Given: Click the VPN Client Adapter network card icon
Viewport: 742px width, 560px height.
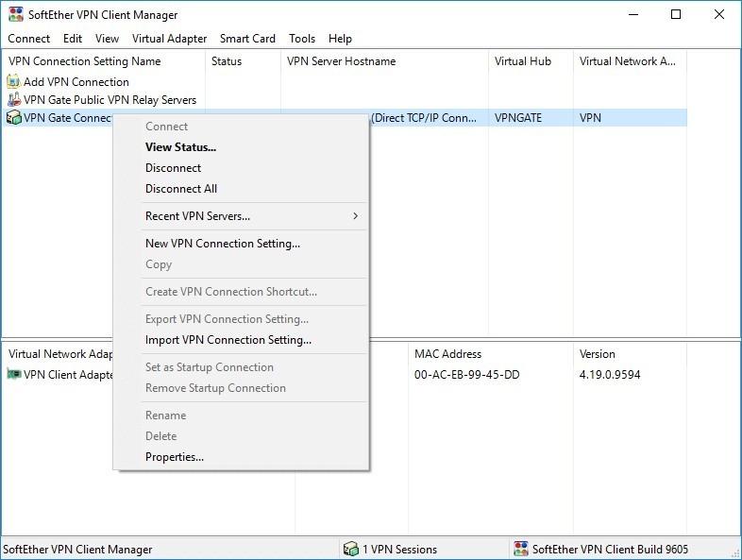Looking at the screenshot, I should [14, 375].
